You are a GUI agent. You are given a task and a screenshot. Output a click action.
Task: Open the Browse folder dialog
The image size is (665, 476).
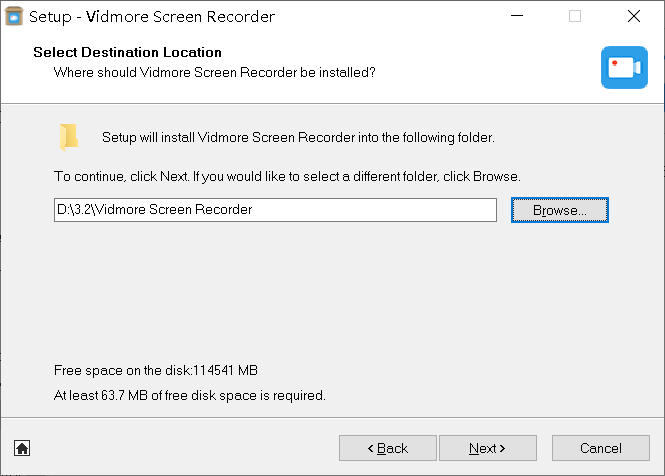560,210
